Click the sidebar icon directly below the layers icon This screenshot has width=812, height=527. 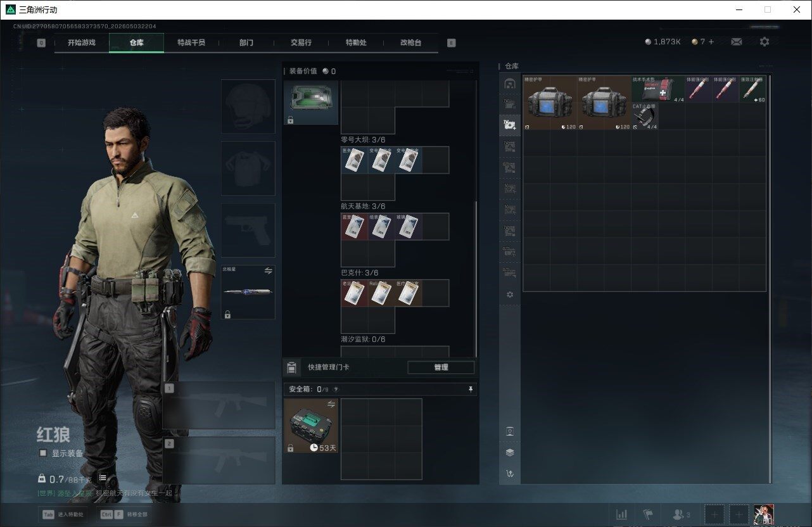pos(509,473)
